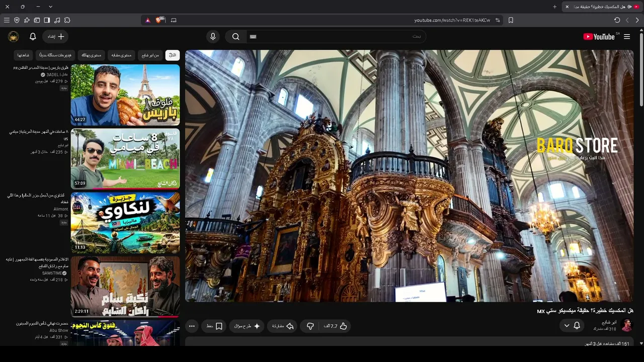Screen dimensions: 644x362
Task: Click the triangle extension icon
Action: 147,20
